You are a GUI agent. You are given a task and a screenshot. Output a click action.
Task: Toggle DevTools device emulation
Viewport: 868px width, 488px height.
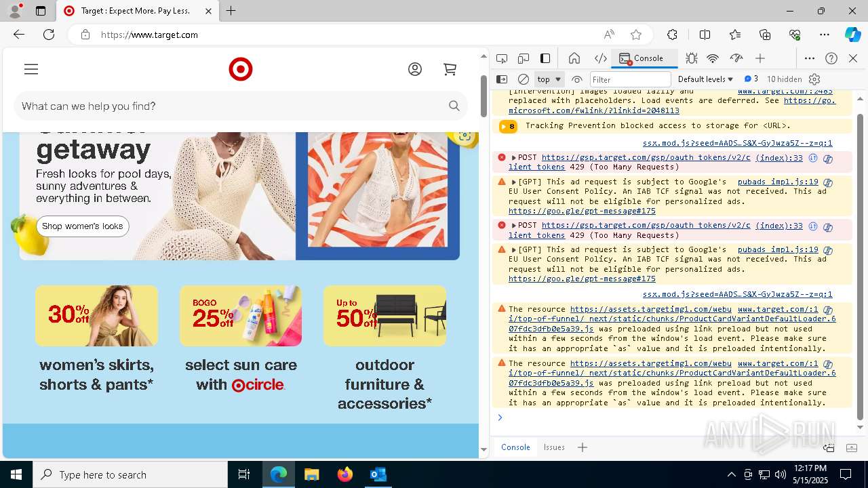524,58
